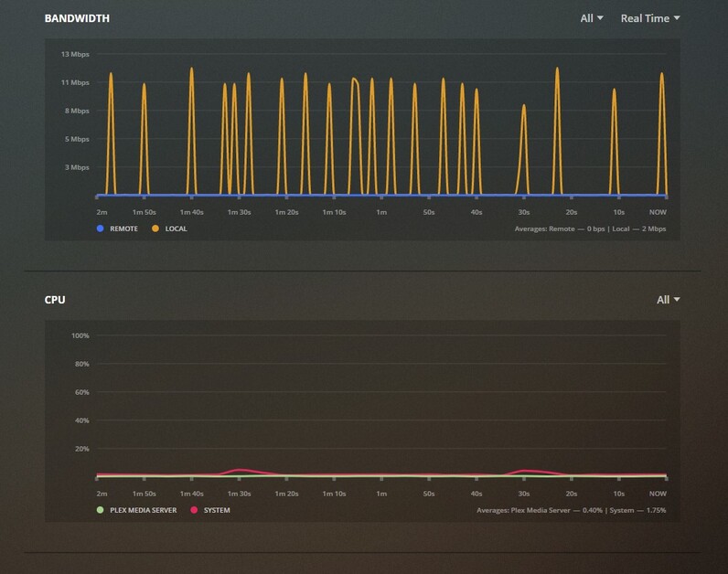Click the "1m 30s" marker on bandwidth axis
This screenshot has width=728, height=574.
(x=239, y=212)
